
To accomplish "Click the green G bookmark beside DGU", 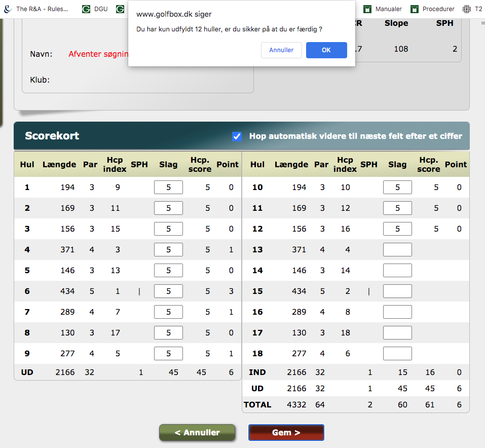I will coord(120,9).
